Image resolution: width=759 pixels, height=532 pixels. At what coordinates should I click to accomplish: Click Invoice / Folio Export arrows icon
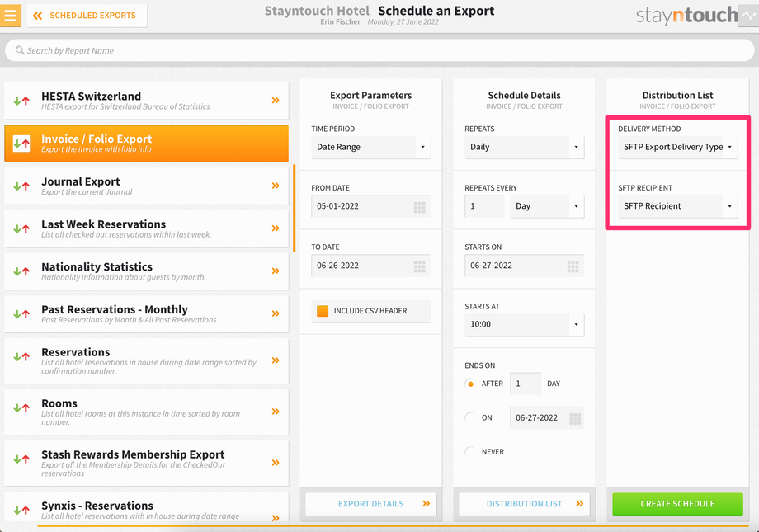click(x=21, y=144)
